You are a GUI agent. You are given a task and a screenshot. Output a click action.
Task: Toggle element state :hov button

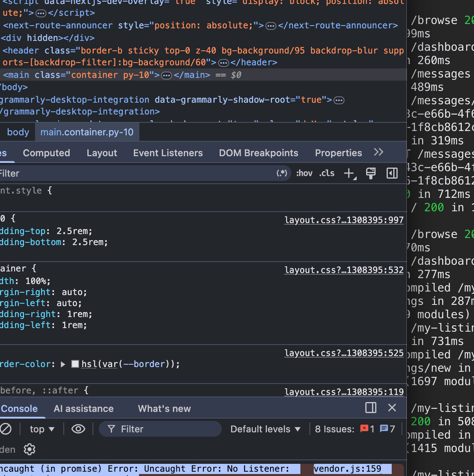tap(304, 173)
